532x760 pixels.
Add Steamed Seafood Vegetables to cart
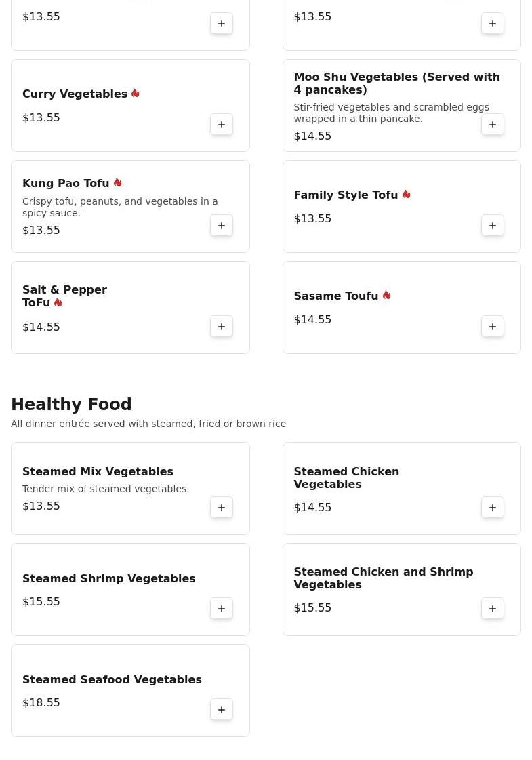coord(222,710)
